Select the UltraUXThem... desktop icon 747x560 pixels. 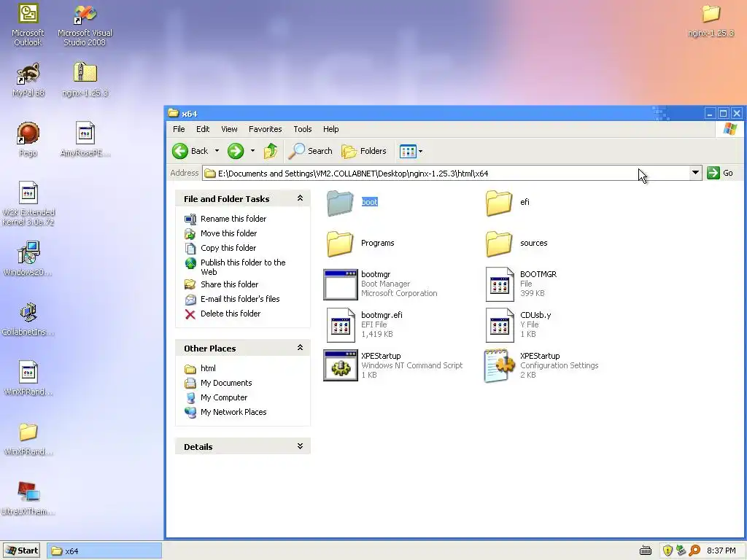tap(28, 499)
